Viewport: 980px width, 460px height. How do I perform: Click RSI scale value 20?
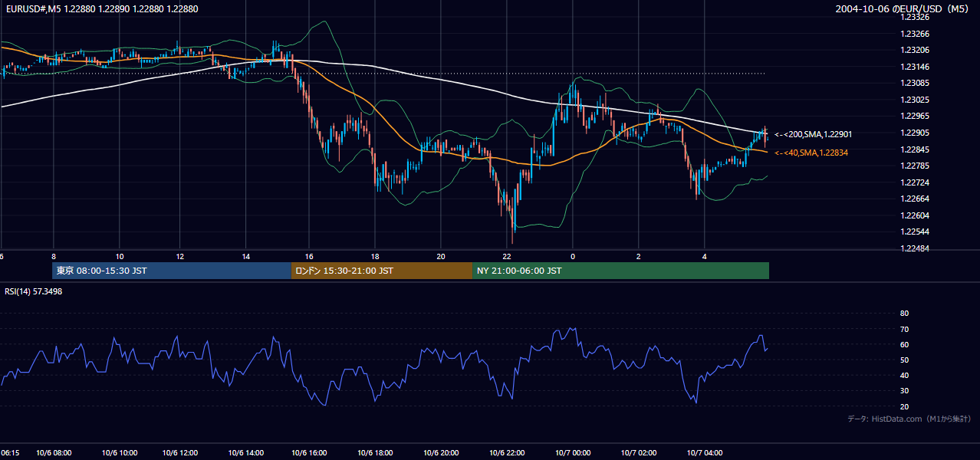click(904, 406)
